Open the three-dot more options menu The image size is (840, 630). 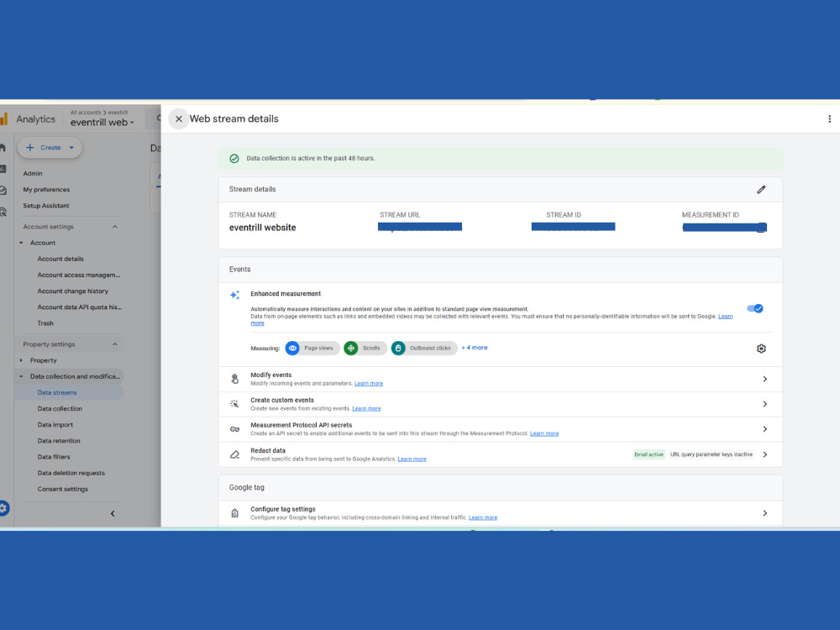tap(829, 119)
